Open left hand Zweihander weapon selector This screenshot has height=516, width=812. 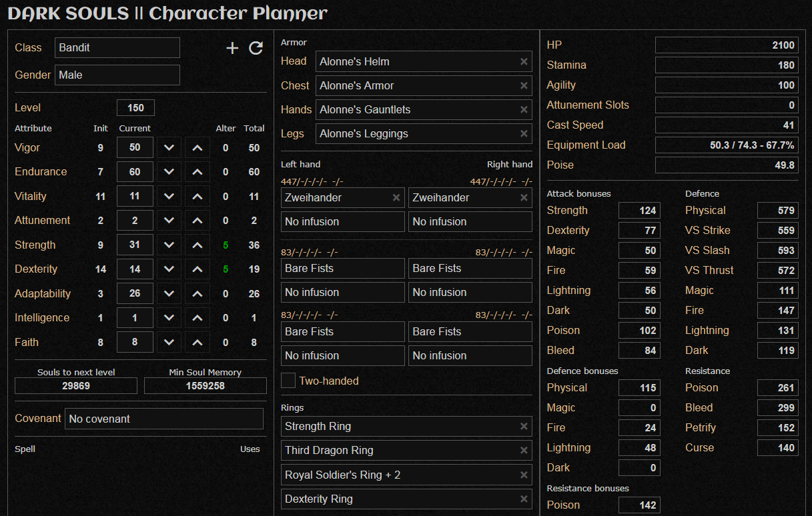point(343,197)
